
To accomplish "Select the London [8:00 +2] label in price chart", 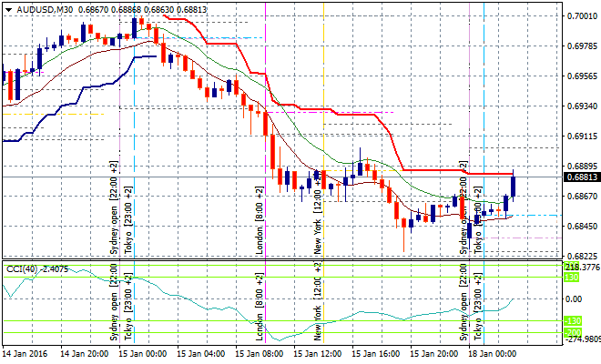I will coord(260,220).
